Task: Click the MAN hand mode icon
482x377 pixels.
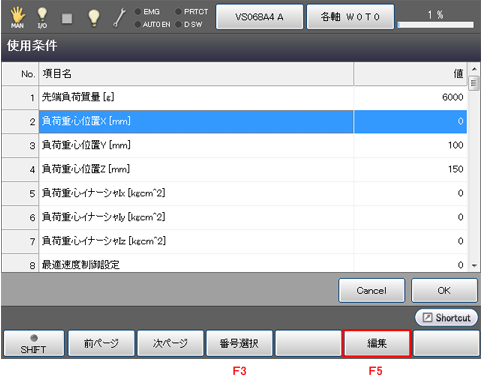Action: click(x=17, y=18)
